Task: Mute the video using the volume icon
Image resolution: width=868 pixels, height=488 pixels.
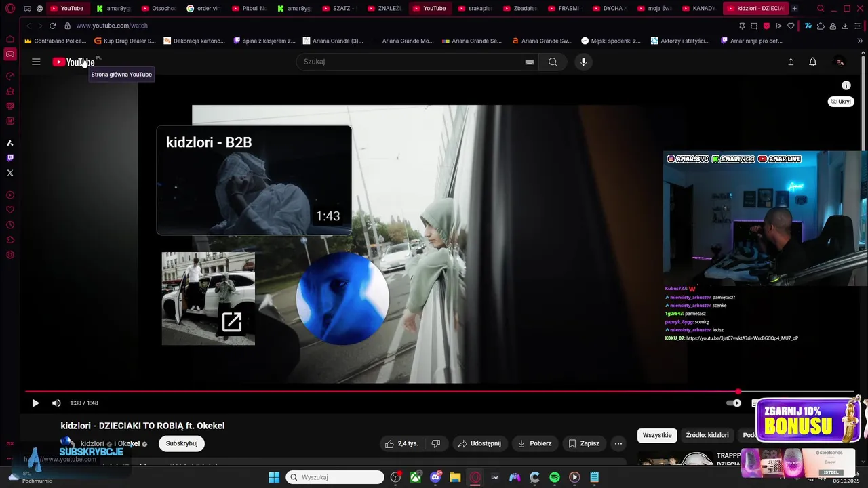Action: click(56, 403)
